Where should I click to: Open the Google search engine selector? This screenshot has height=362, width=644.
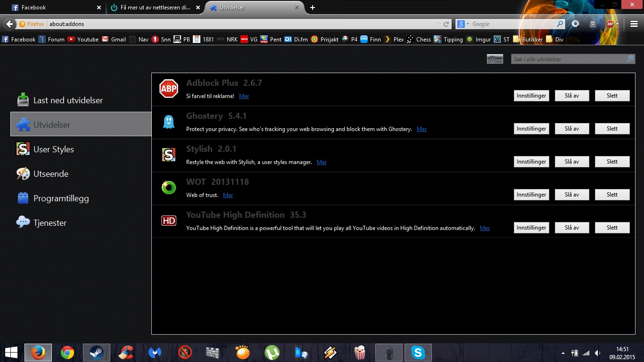463,24
